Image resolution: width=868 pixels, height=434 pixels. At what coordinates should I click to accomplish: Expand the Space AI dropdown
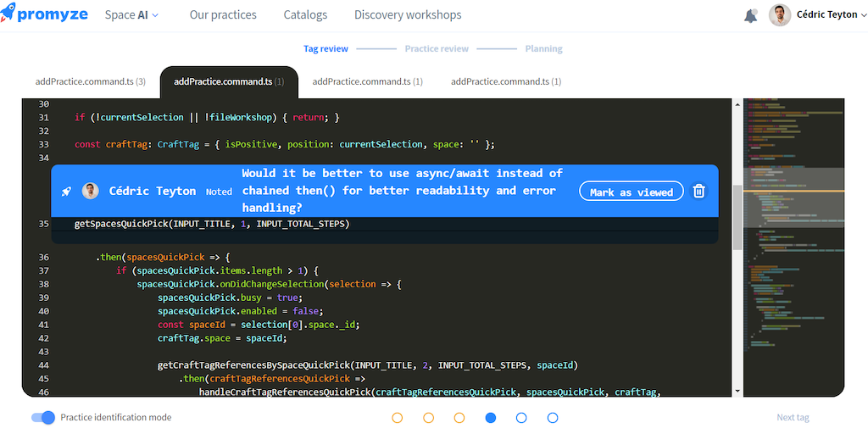(x=131, y=15)
